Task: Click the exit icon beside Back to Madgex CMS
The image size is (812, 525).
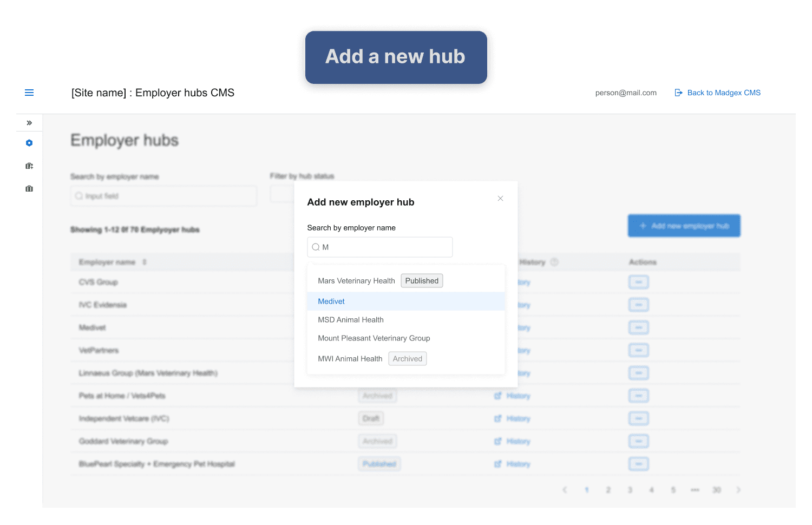Action: click(678, 93)
